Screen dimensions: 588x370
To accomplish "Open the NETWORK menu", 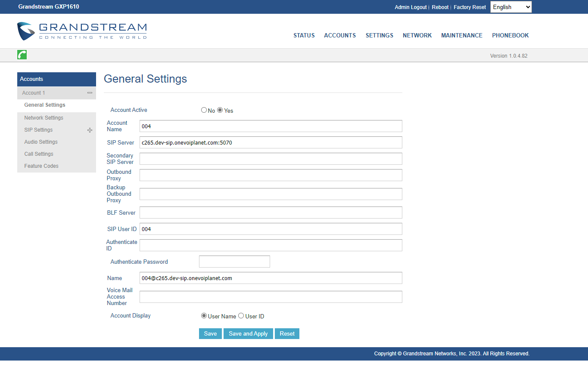I will (417, 35).
